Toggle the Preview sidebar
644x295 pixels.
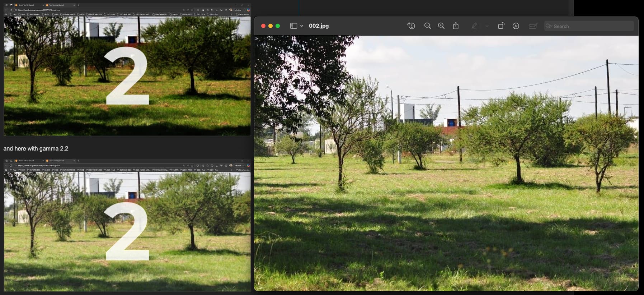pyautogui.click(x=293, y=26)
